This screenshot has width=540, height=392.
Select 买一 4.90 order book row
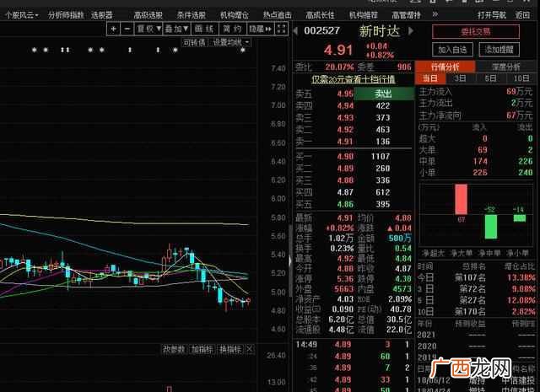tap(354, 157)
